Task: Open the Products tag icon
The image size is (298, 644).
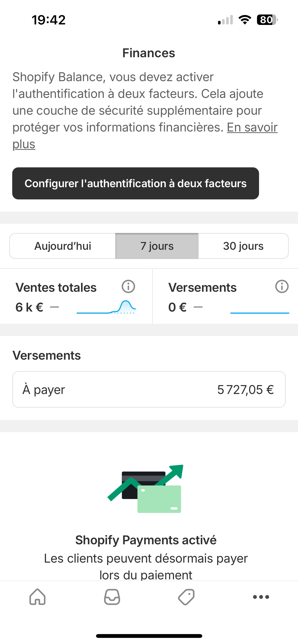Action: (x=186, y=597)
